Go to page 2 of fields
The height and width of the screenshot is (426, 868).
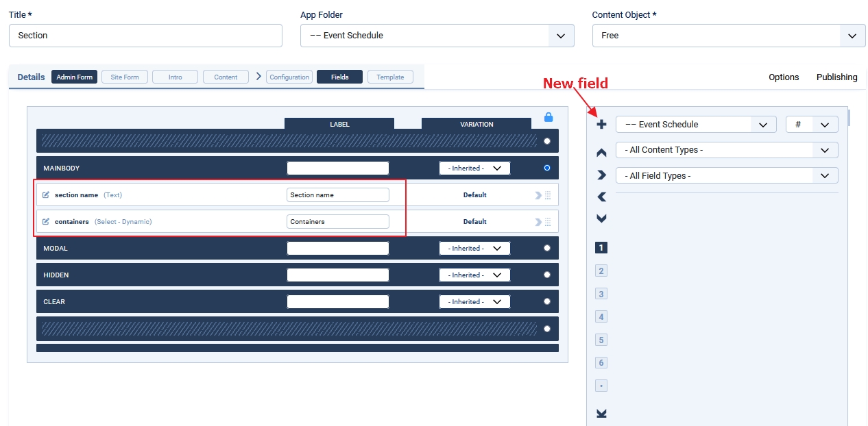coord(601,271)
